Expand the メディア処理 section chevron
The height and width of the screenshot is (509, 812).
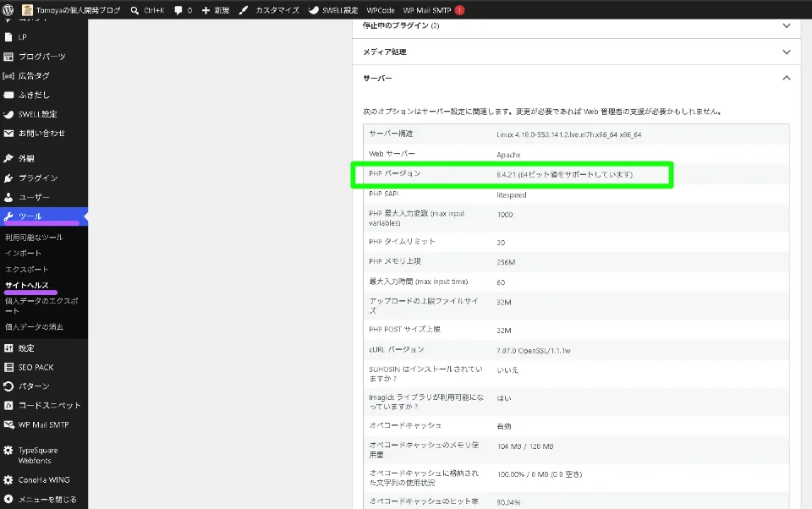click(786, 52)
